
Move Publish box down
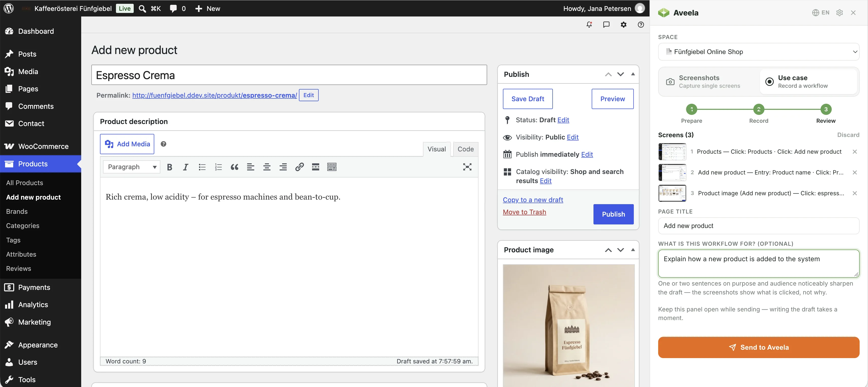[x=621, y=75]
